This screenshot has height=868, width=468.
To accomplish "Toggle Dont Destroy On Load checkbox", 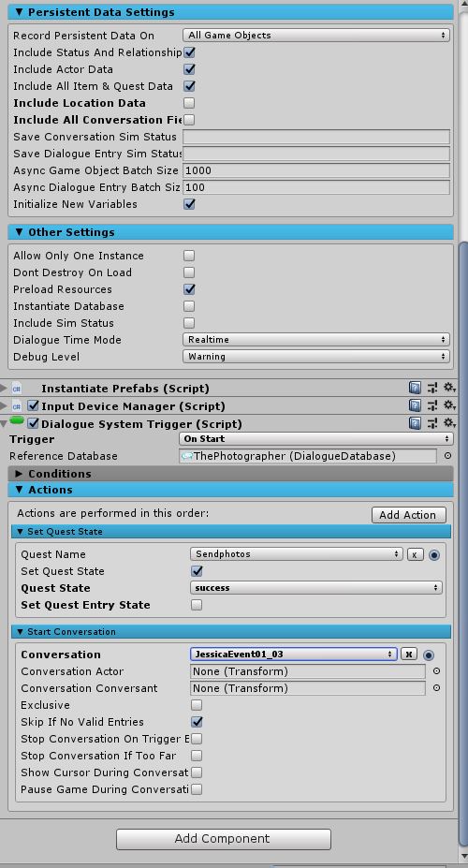I will tap(189, 272).
